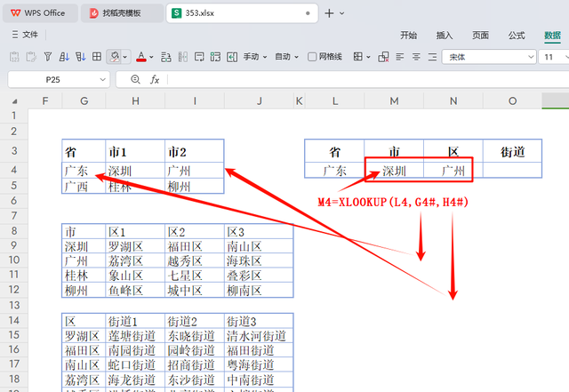The image size is (569, 392).
Task: Click the WPS Office logo icon
Action: 16,13
